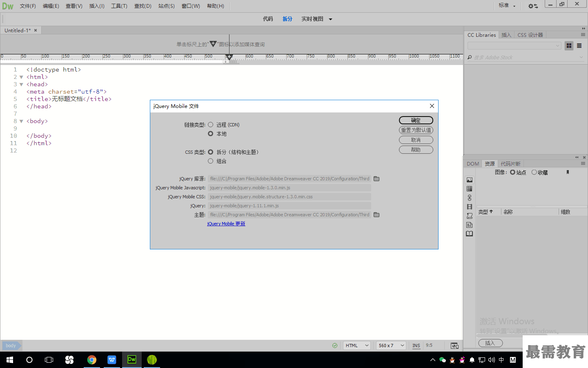Select the URLs link category icon

pos(470,198)
